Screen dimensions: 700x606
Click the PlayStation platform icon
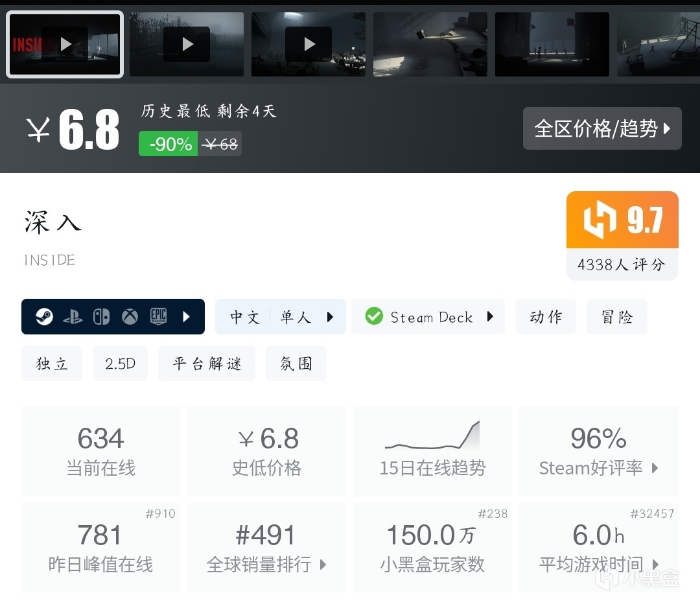73,317
